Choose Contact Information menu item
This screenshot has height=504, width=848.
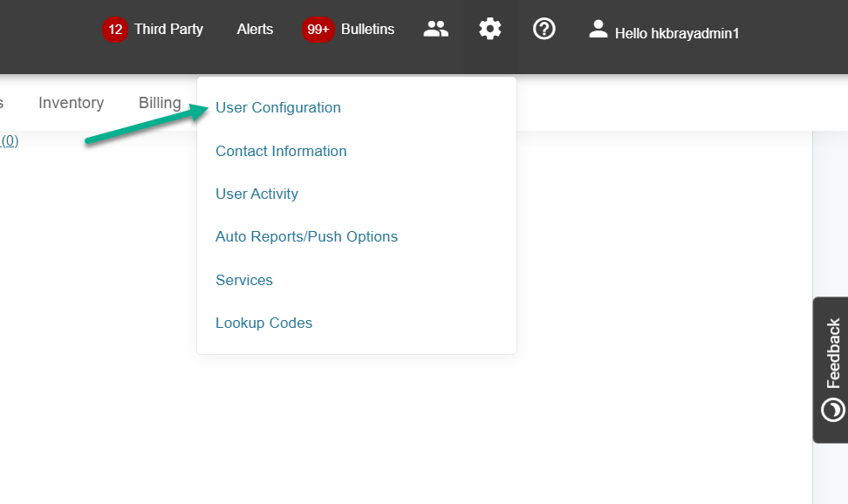281,152
